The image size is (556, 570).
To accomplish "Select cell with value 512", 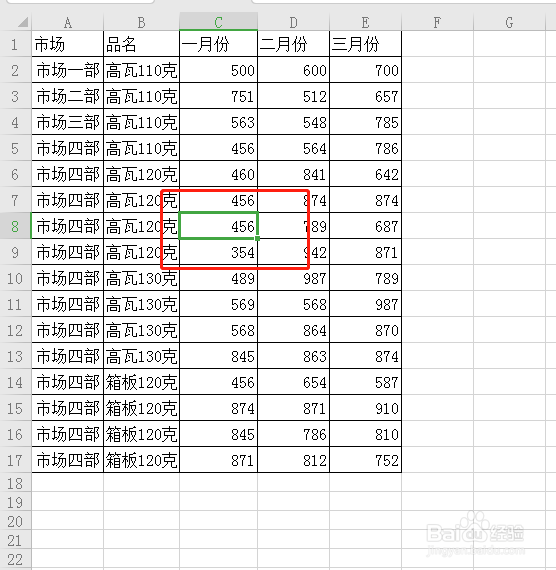I will point(293,96).
